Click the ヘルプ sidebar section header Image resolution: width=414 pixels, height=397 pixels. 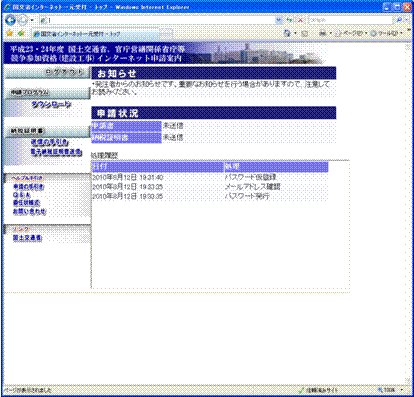tap(47, 178)
